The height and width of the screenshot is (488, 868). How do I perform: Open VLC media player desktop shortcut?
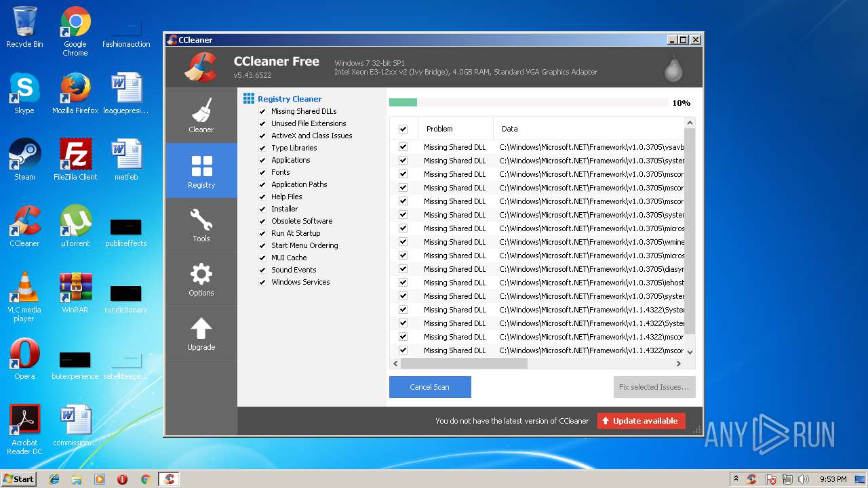24,297
